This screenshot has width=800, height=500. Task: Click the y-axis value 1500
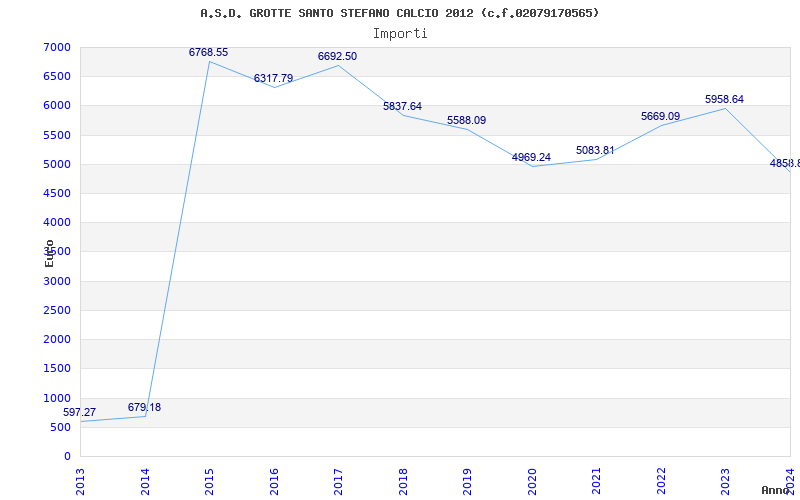pyautogui.click(x=57, y=368)
